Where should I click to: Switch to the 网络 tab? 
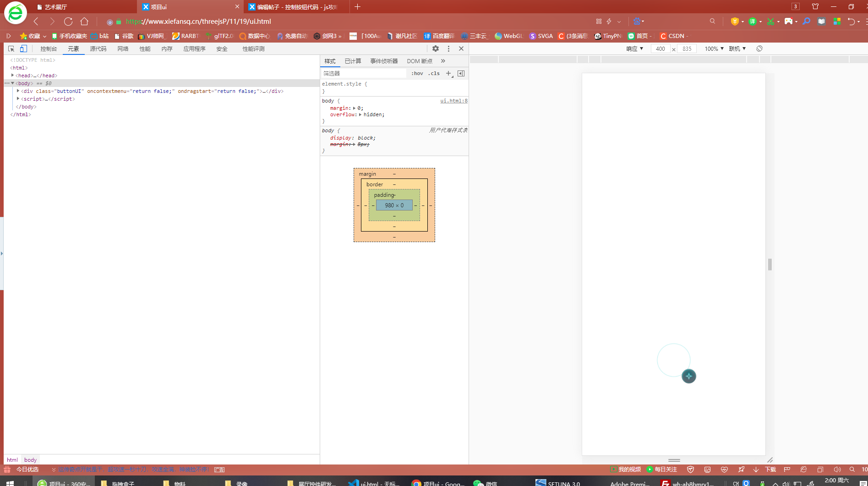123,49
